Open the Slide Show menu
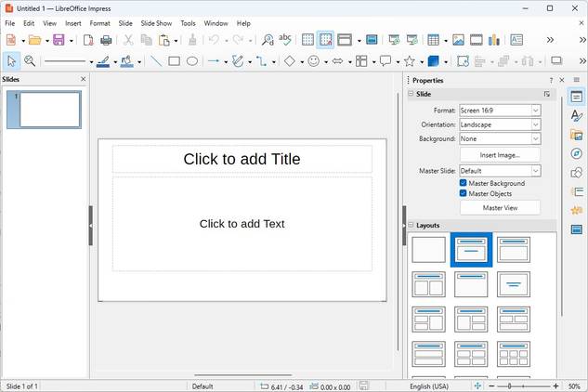Image resolution: width=588 pixels, height=392 pixels. click(x=156, y=23)
